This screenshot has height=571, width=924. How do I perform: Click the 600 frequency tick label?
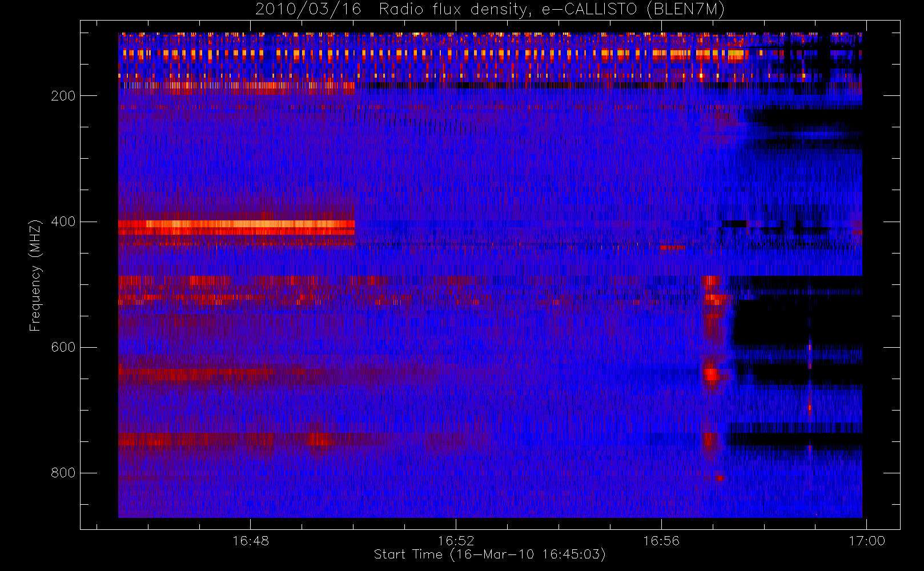[x=63, y=347]
